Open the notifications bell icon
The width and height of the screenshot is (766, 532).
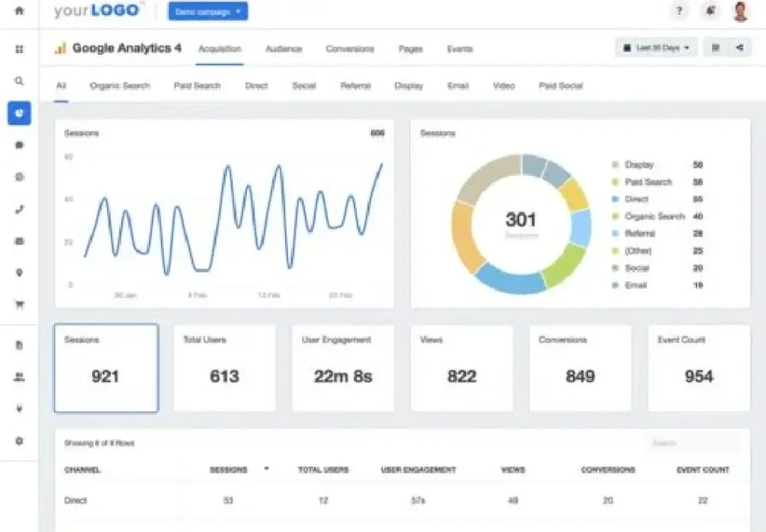709,11
